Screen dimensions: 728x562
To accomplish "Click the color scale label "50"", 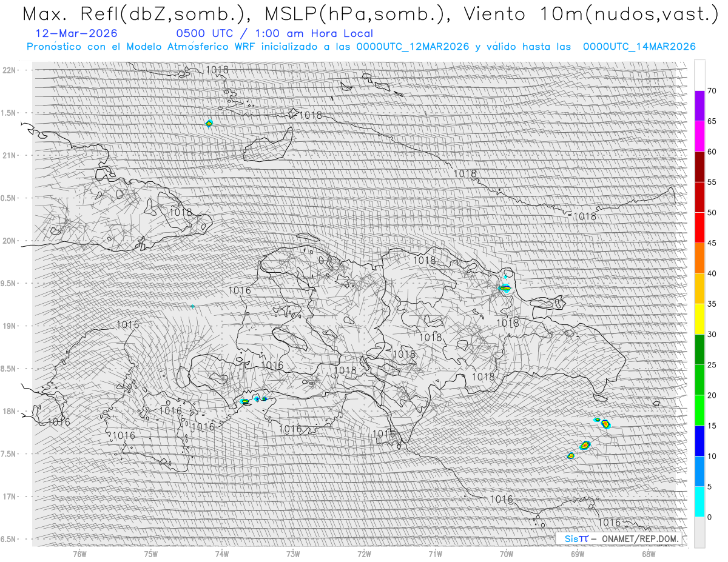I will point(712,213).
